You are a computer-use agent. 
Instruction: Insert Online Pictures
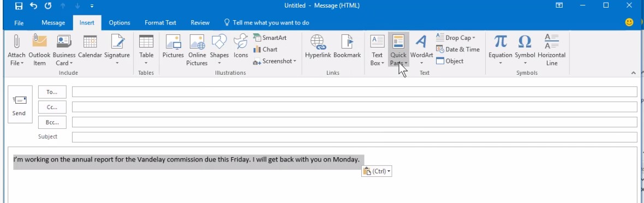point(197,51)
